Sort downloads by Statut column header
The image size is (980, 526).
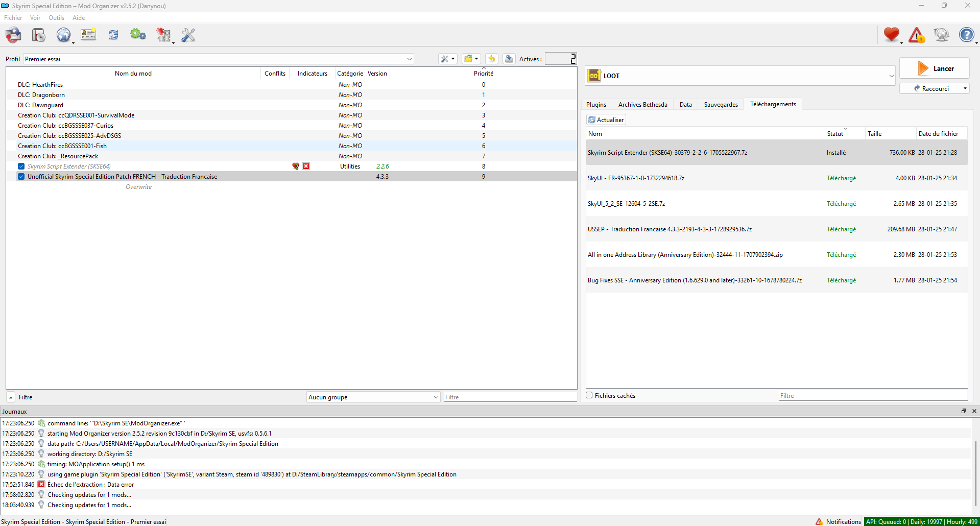click(845, 133)
